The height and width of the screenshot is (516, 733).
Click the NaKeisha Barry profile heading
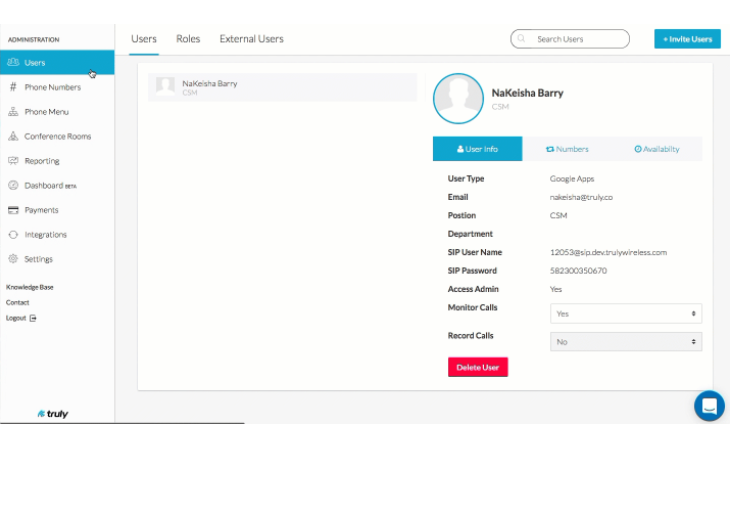(x=527, y=93)
